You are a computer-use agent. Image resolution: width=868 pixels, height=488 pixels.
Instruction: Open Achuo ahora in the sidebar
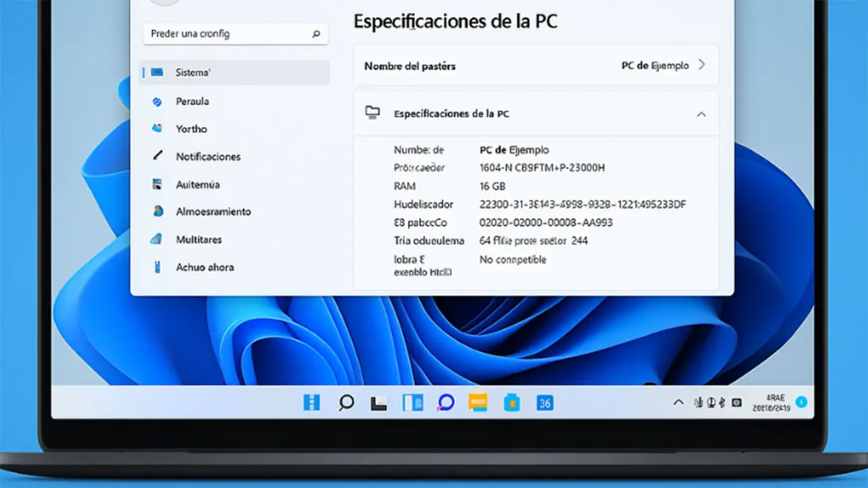coord(205,267)
